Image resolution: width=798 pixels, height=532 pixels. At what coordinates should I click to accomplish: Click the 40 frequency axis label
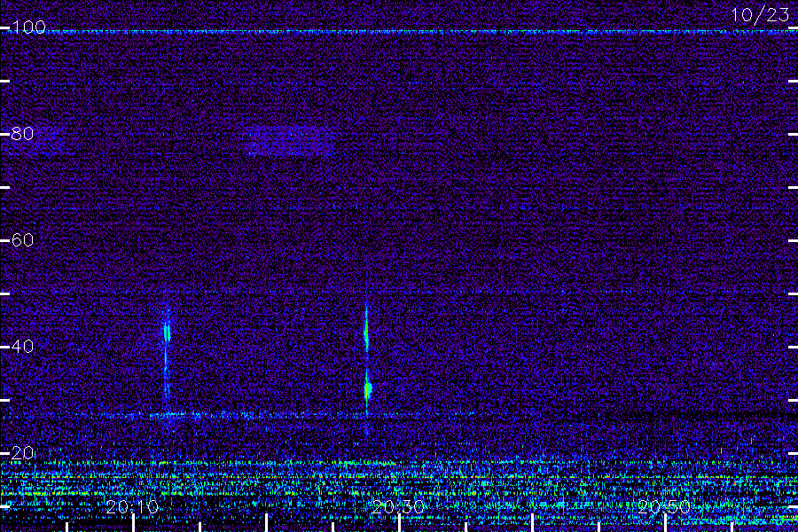pos(22,346)
